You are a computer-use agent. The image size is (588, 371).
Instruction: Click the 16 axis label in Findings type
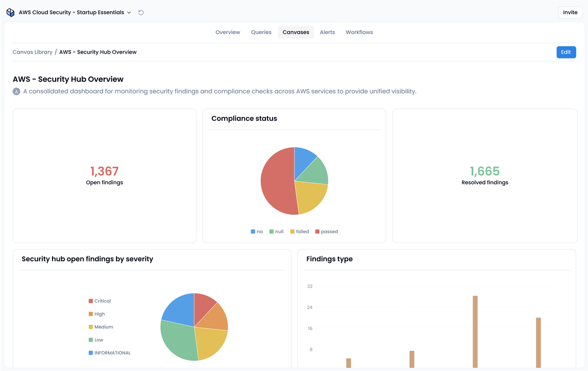310,328
